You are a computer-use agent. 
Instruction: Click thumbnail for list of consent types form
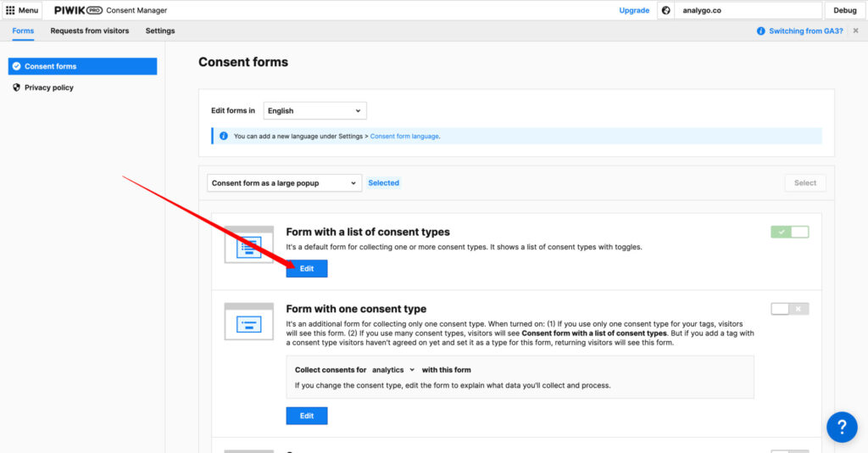(249, 244)
